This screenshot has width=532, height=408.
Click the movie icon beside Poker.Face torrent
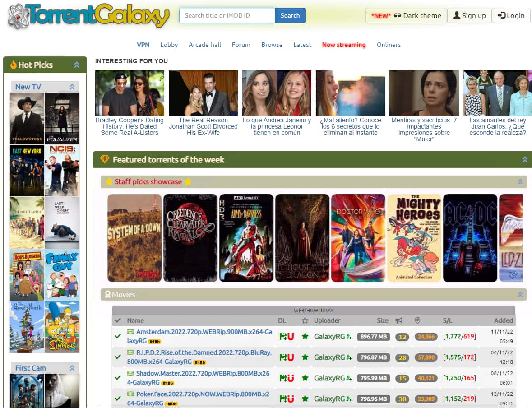click(130, 394)
